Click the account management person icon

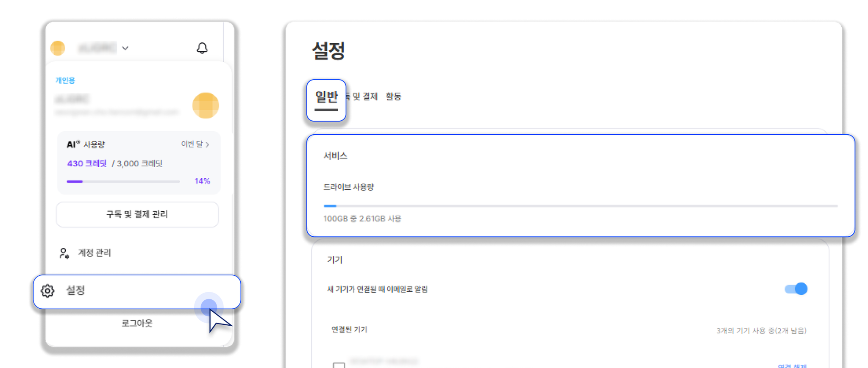[64, 253]
